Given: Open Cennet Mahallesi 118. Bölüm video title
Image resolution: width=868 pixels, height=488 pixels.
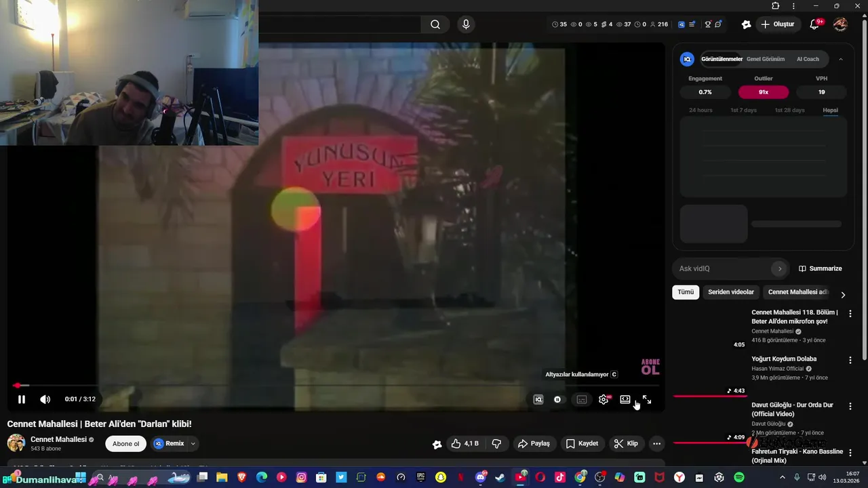Looking at the screenshot, I should pyautogui.click(x=795, y=317).
